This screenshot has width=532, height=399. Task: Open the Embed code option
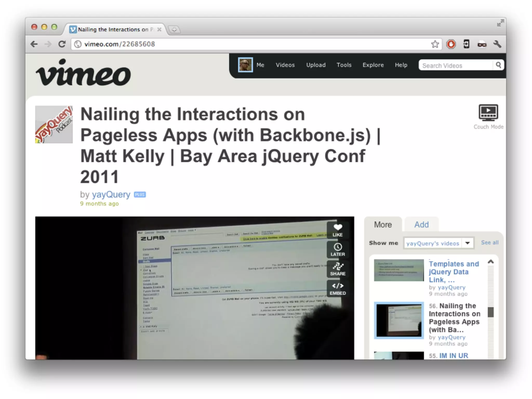tap(338, 289)
